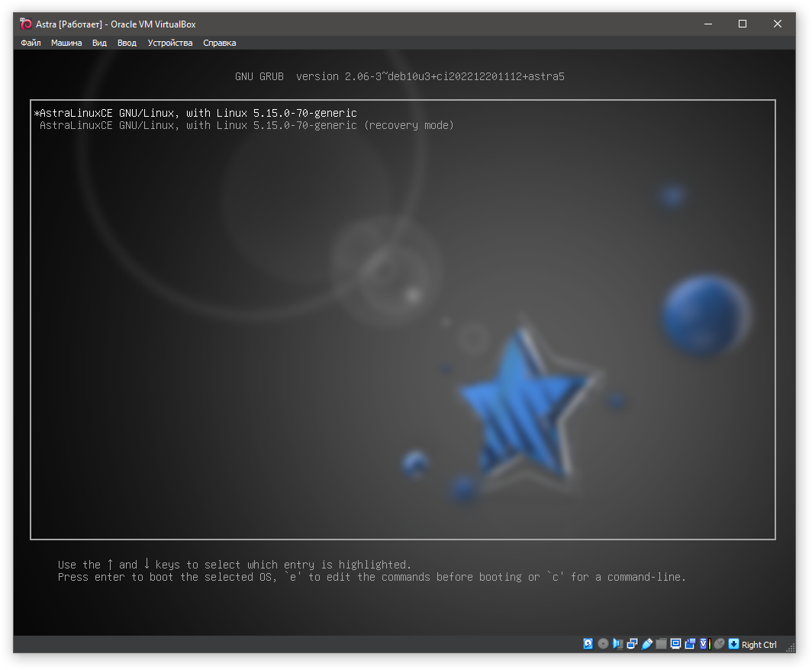This screenshot has width=812, height=670.
Task: Click the VirtualBox app icon in title bar
Action: [x=26, y=24]
